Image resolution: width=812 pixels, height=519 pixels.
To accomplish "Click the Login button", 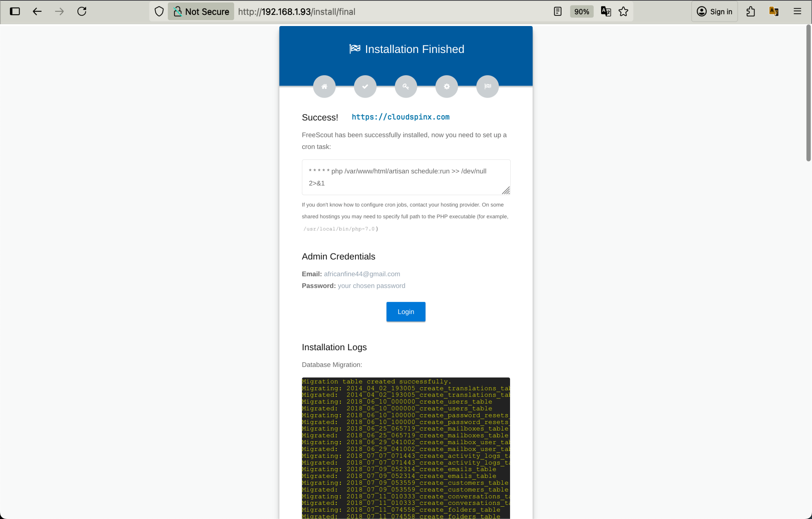I will click(x=406, y=312).
